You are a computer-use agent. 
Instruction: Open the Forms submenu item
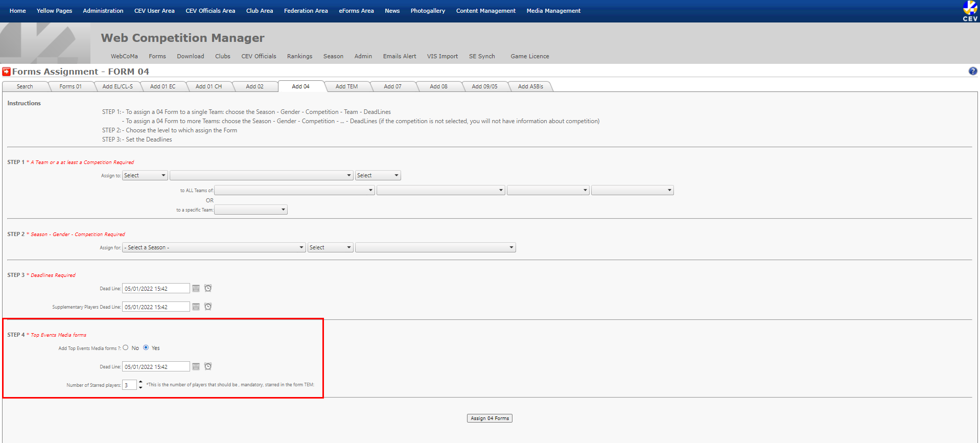point(157,56)
